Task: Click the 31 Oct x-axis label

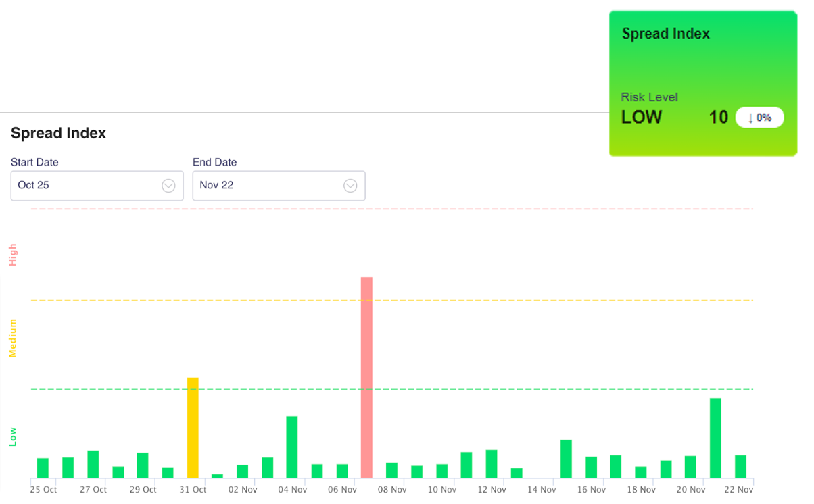Action: (x=193, y=490)
